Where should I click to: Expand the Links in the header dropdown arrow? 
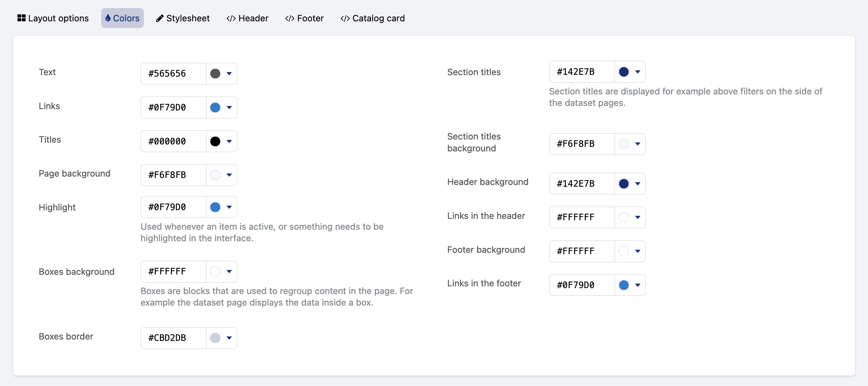click(638, 217)
